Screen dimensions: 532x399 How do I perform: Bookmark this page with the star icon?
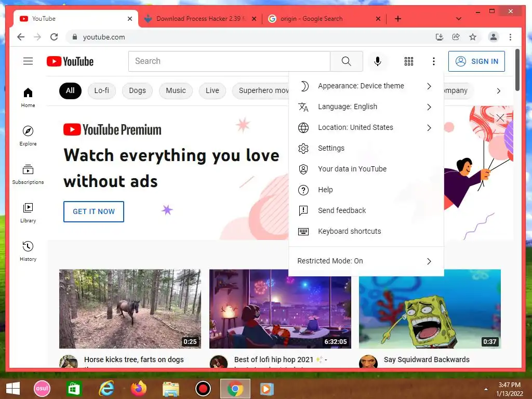click(473, 37)
